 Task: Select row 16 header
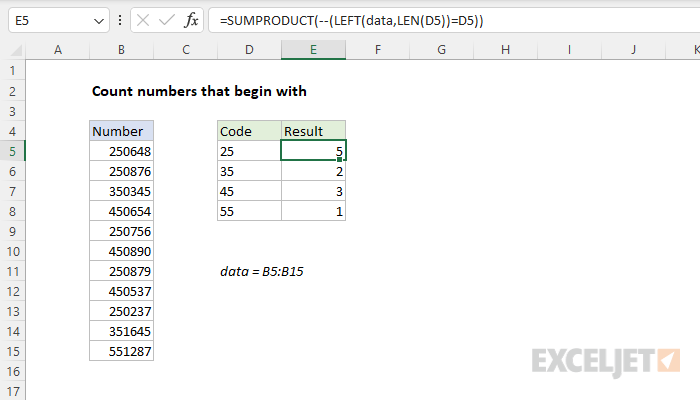pos(12,371)
